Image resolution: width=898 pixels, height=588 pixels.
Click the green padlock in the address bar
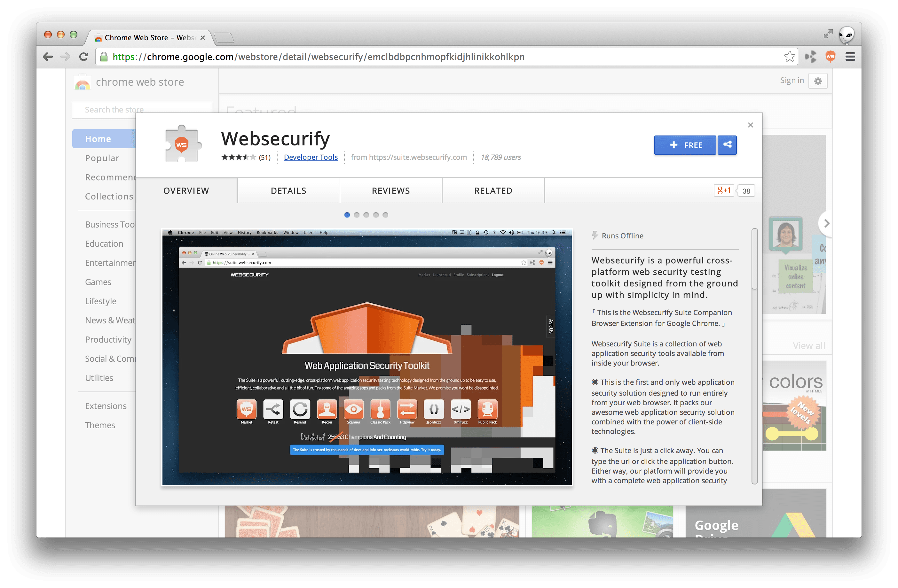(x=104, y=57)
